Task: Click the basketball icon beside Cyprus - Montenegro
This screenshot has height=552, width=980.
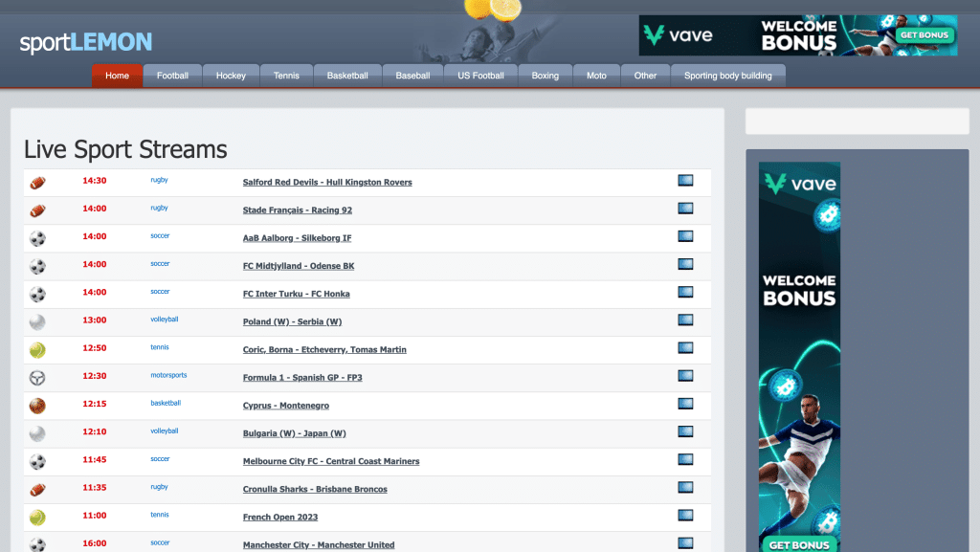Action: click(37, 406)
